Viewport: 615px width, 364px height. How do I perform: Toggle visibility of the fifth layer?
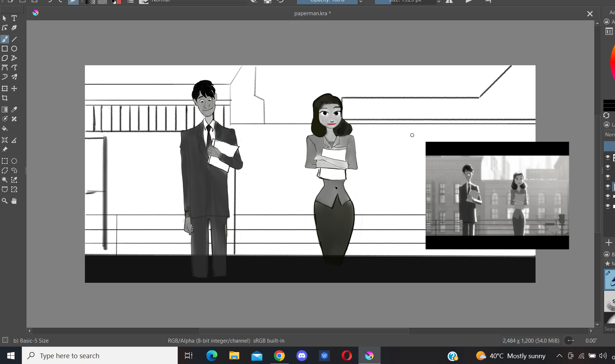[x=608, y=197]
